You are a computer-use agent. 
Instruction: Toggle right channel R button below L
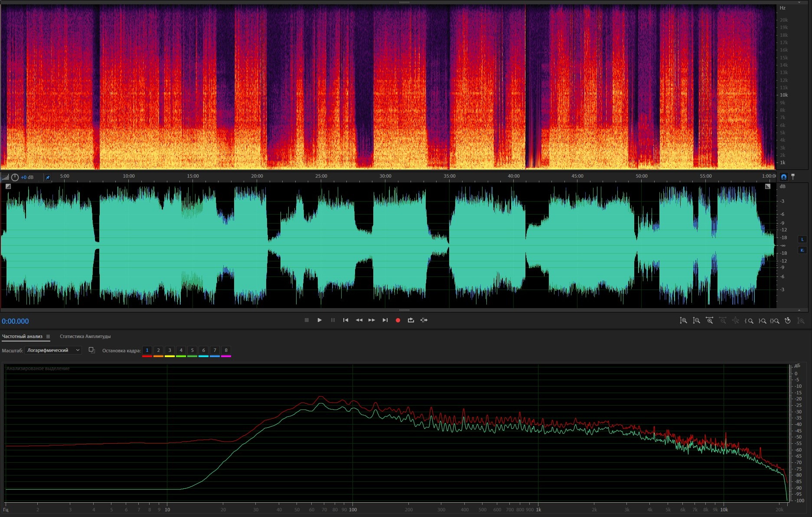[x=802, y=250]
